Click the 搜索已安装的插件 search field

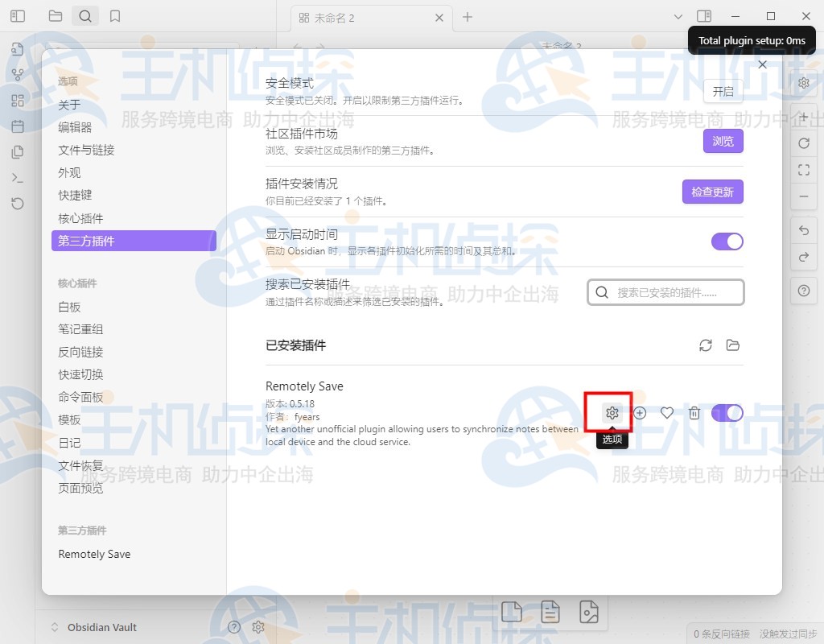point(665,291)
